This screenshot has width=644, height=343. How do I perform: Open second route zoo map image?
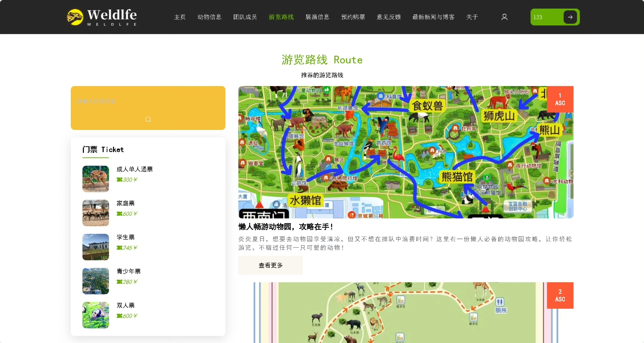406,313
